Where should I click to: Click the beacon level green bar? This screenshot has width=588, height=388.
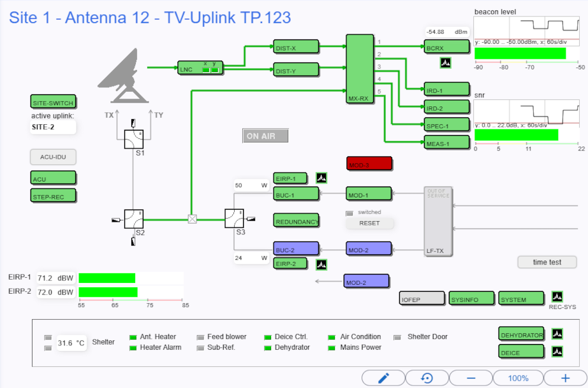[520, 54]
